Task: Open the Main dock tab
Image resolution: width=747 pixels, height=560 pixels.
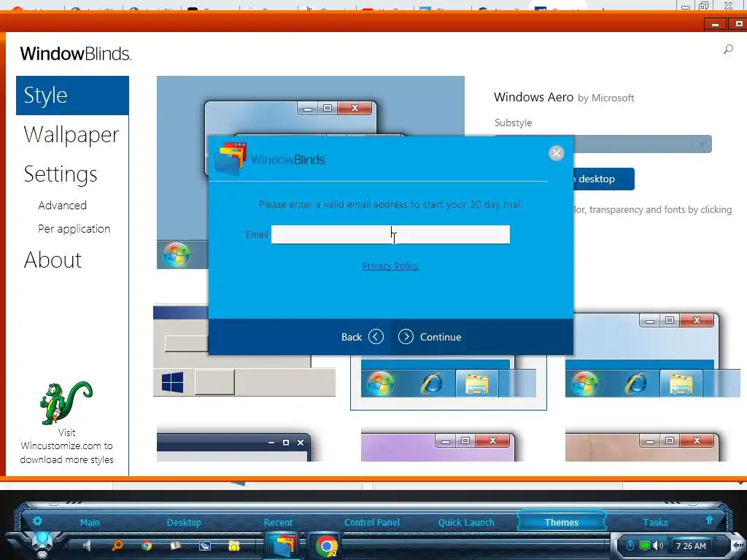Action: pos(90,522)
